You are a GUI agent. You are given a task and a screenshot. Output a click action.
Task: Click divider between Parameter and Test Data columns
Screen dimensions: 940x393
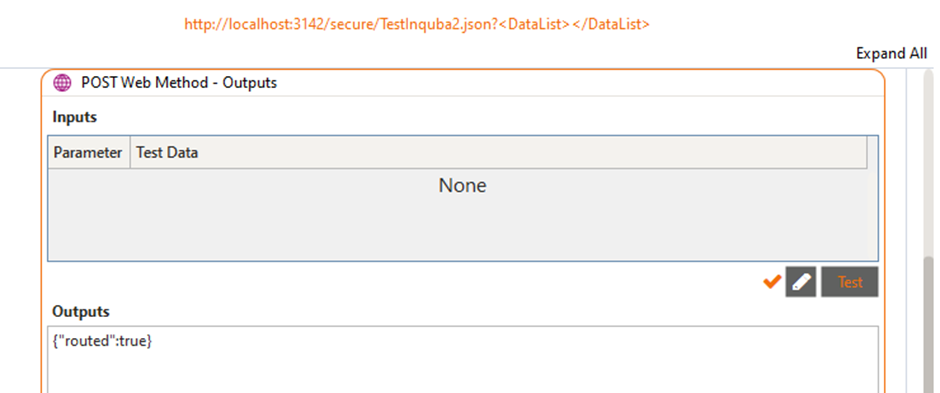click(x=130, y=152)
